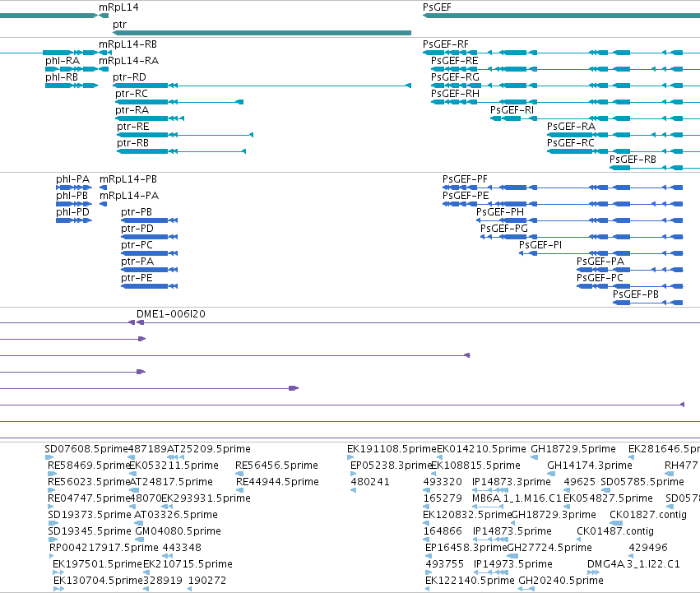Select transcript phl-RB
Viewport: 700px width, 593px height.
point(72,86)
